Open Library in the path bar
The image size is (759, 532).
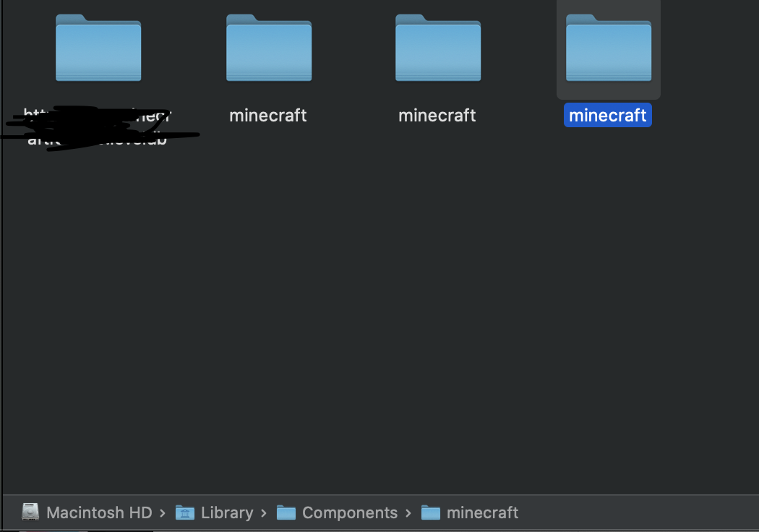[x=215, y=512]
